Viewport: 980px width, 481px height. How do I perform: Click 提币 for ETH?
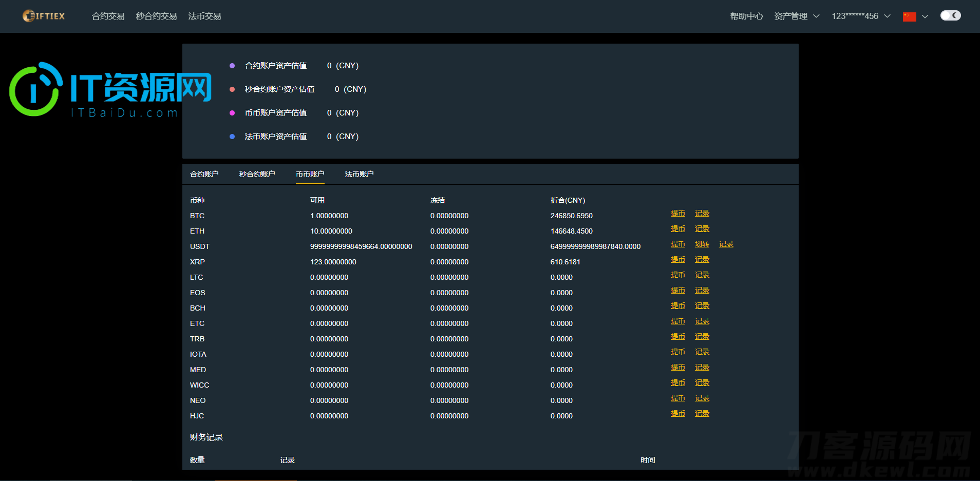coord(677,229)
